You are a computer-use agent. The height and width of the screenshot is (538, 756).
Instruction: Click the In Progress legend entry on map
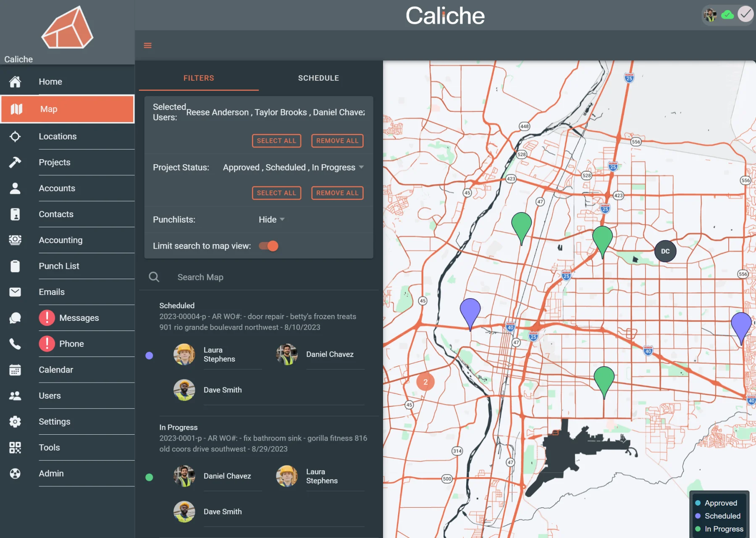point(719,529)
